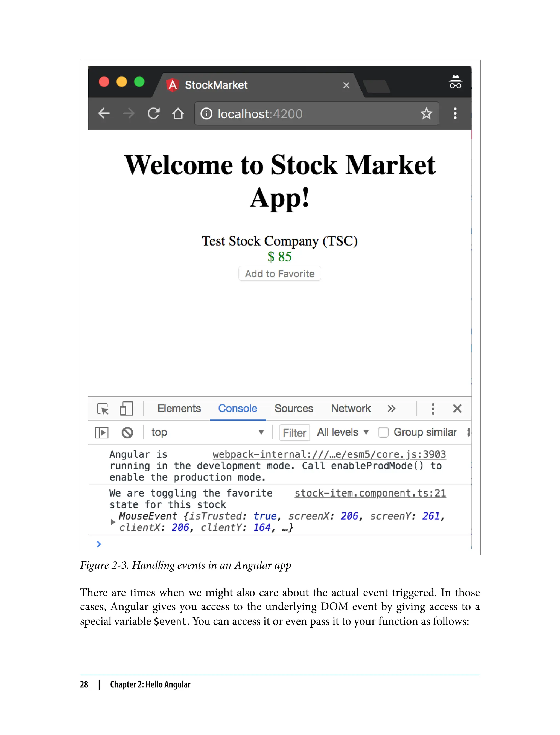Click the console Filter field

[294, 433]
